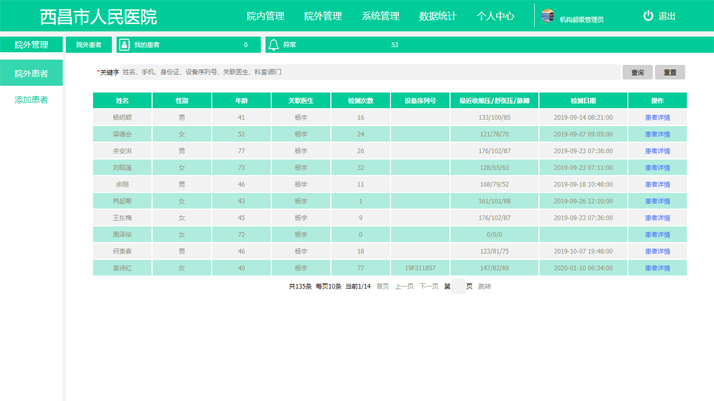Click the user avatar icon in header
This screenshot has width=714, height=401.
547,16
